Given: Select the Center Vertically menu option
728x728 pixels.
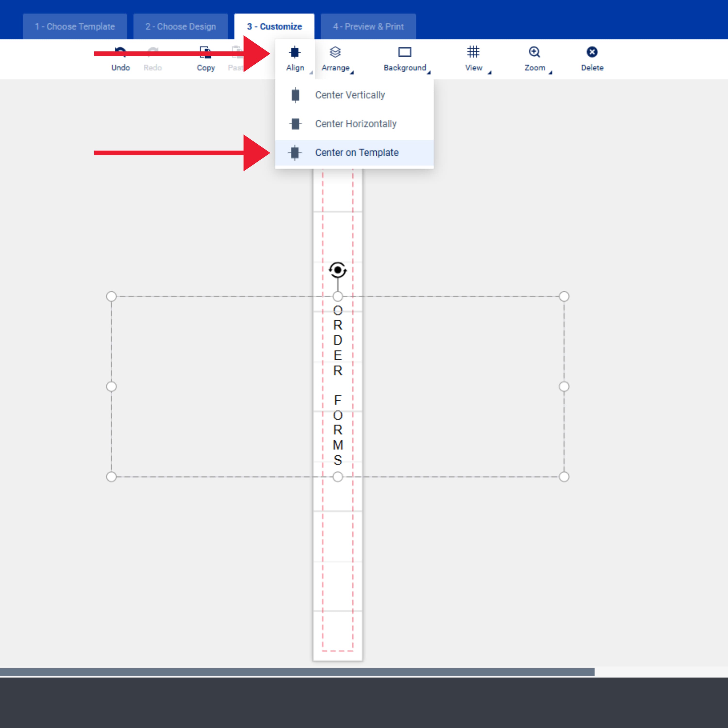Looking at the screenshot, I should point(354,95).
